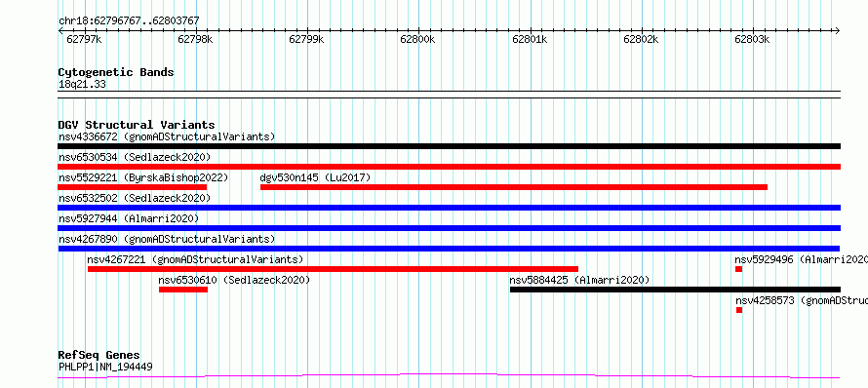Click the PHLPP1 magenta gene line
The width and height of the screenshot is (868, 388).
coord(449,376)
